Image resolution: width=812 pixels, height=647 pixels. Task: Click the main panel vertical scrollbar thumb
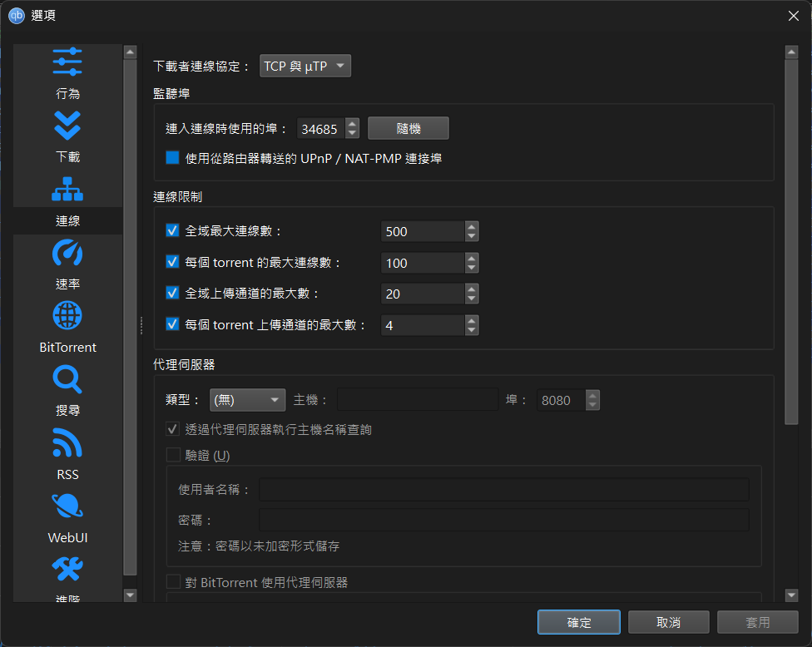tap(791, 242)
